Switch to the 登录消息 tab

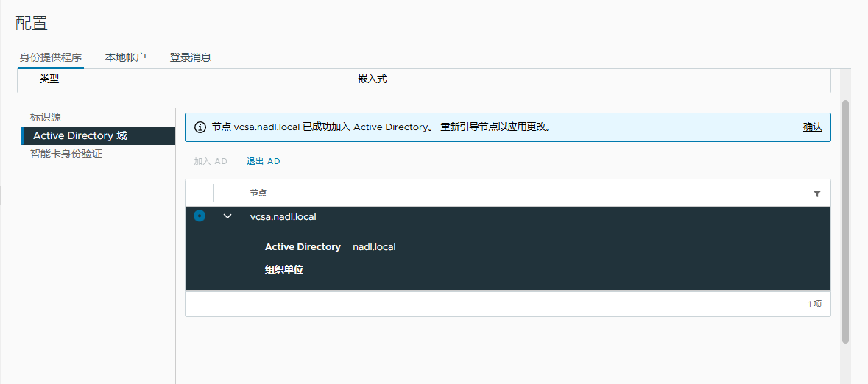click(x=191, y=57)
